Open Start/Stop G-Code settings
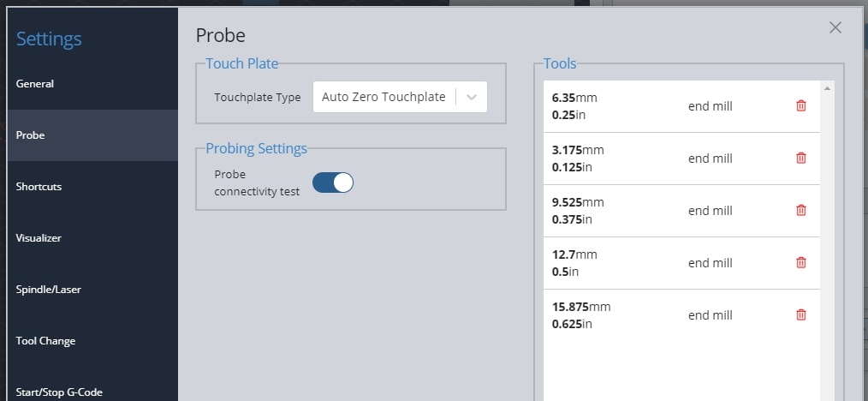This screenshot has height=401, width=868. click(x=59, y=392)
